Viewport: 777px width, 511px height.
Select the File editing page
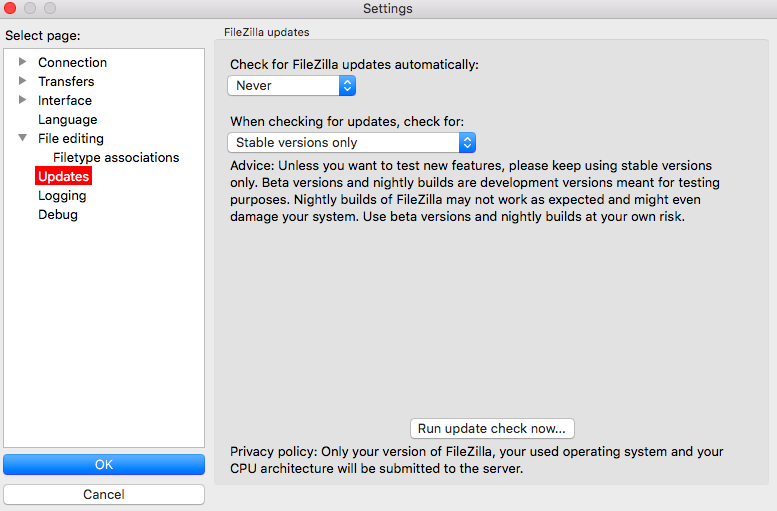tap(71, 138)
